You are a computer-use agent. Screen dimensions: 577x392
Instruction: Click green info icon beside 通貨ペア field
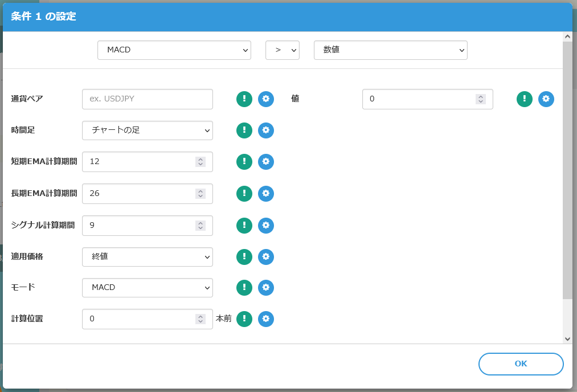244,99
